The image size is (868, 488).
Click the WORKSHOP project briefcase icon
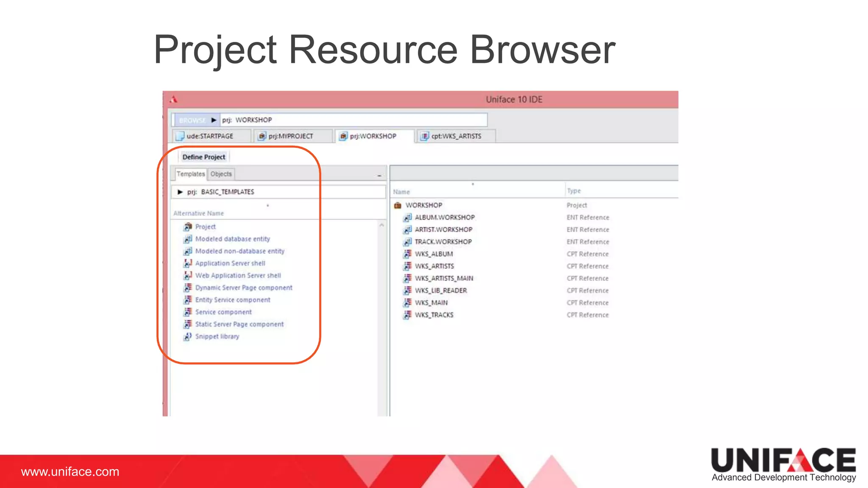click(398, 205)
